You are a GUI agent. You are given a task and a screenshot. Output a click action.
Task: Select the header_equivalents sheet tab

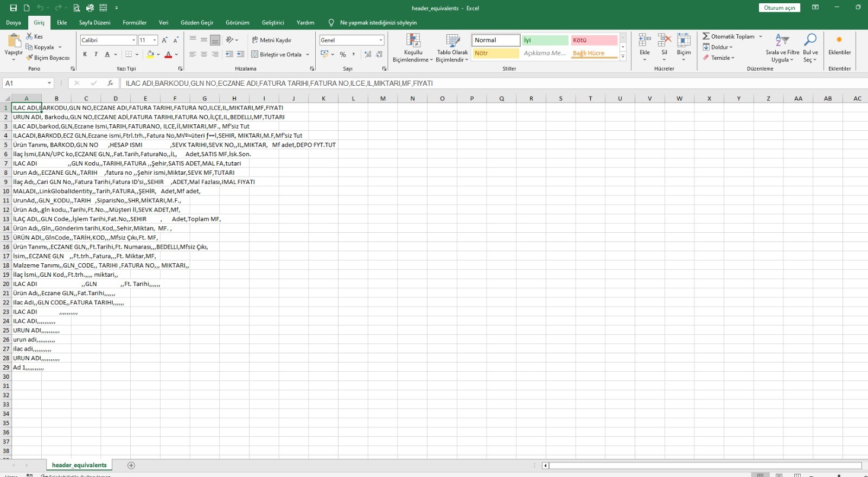click(79, 465)
